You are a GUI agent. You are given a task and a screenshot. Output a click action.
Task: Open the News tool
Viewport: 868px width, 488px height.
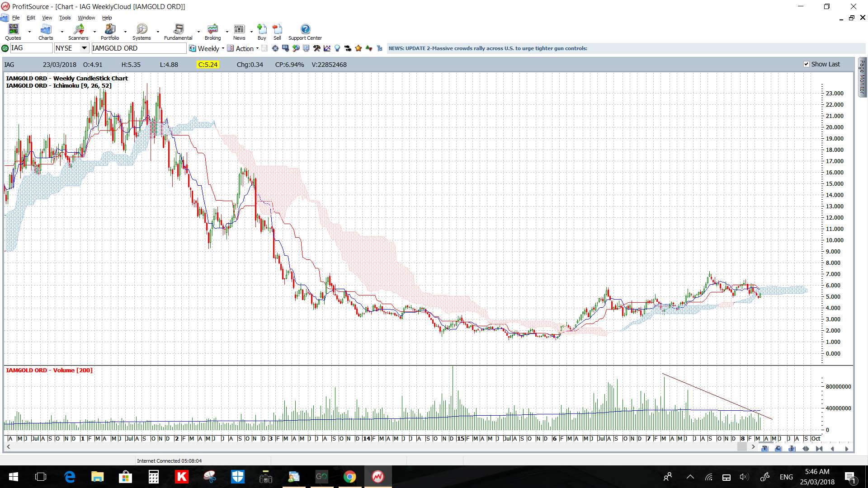point(239,32)
